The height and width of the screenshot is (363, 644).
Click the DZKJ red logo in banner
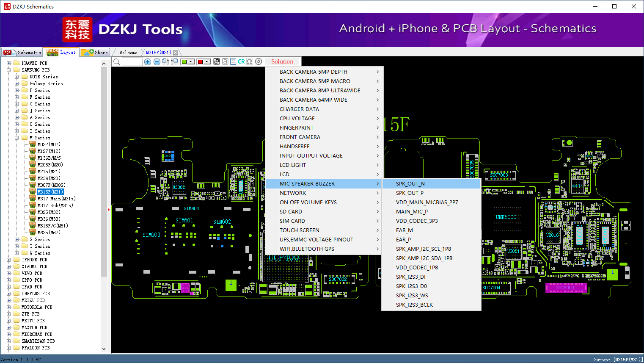(77, 30)
